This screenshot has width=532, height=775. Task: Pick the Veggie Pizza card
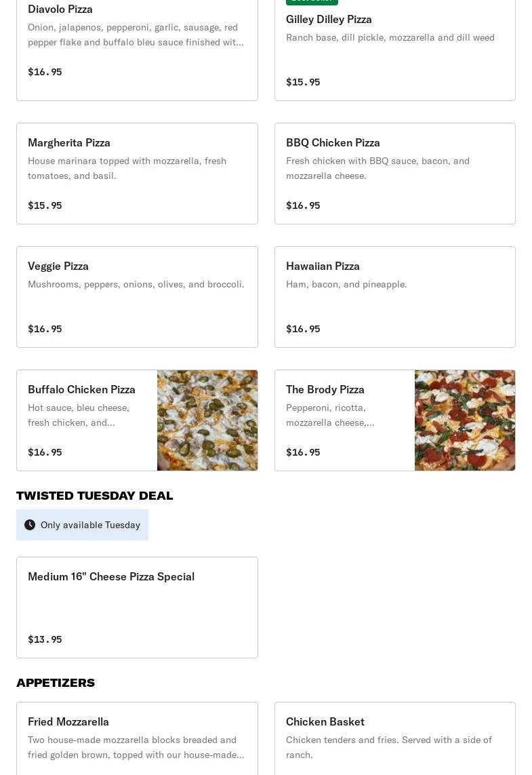point(138,297)
